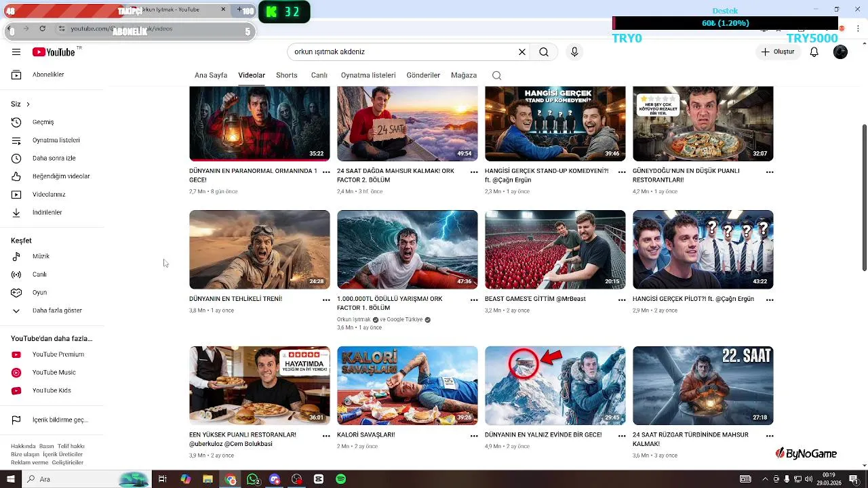Open EN YÜKSEK PUANLI RESTORANLAR thumbnail
This screenshot has width=868, height=488.
coord(259,386)
